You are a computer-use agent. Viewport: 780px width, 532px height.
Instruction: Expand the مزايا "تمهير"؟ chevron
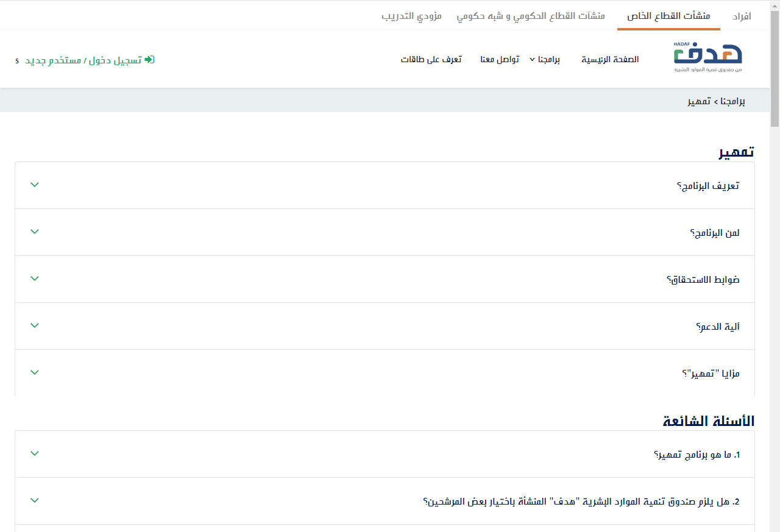click(35, 372)
